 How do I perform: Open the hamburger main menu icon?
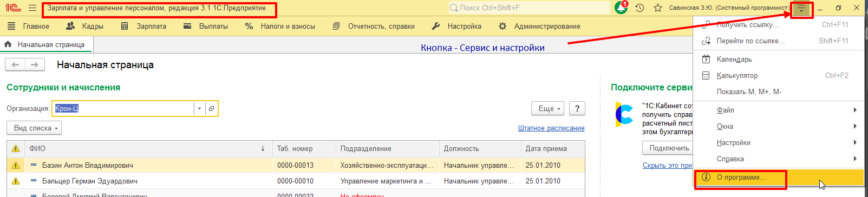click(32, 8)
